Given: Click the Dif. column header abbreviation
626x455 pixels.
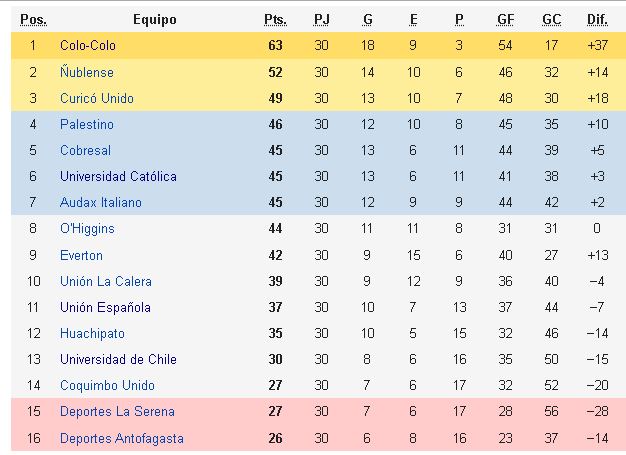Looking at the screenshot, I should (597, 20).
